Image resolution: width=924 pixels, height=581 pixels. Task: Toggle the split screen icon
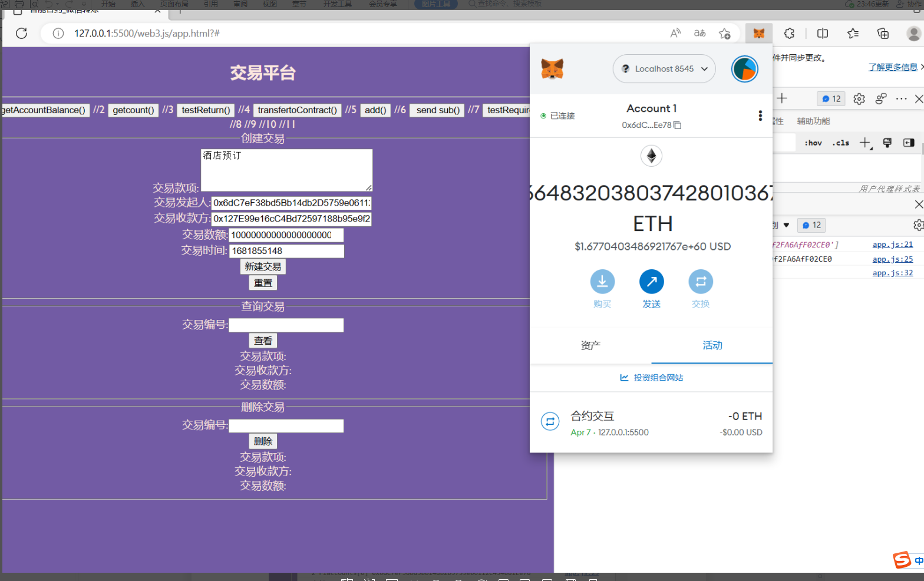coord(823,33)
